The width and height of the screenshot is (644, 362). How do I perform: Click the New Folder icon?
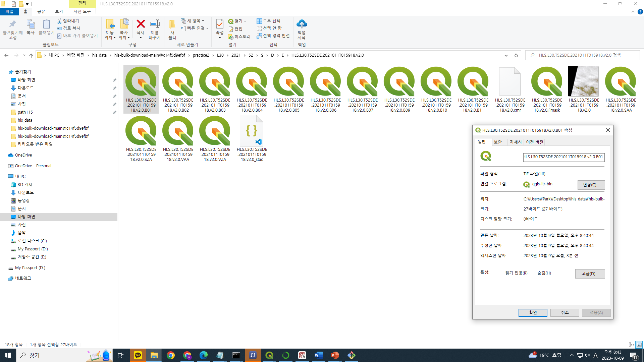pyautogui.click(x=172, y=24)
